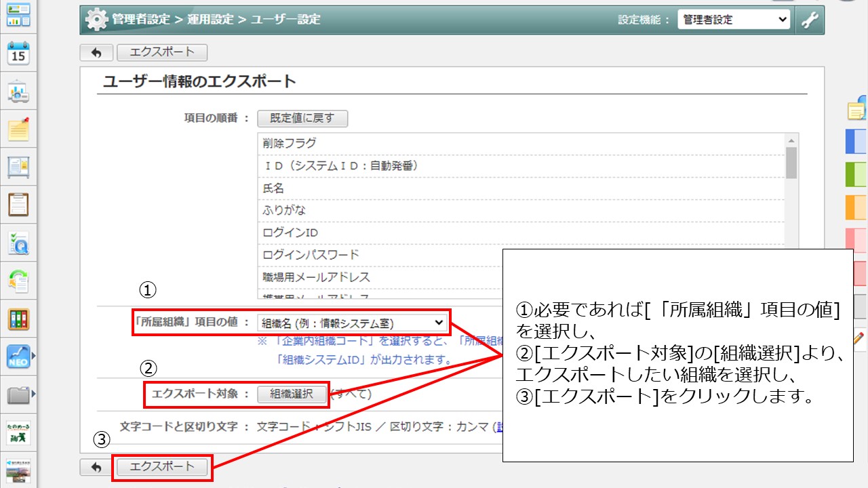This screenshot has height=488, width=868.
Task: Click the top エクスポート button
Action: click(x=162, y=52)
